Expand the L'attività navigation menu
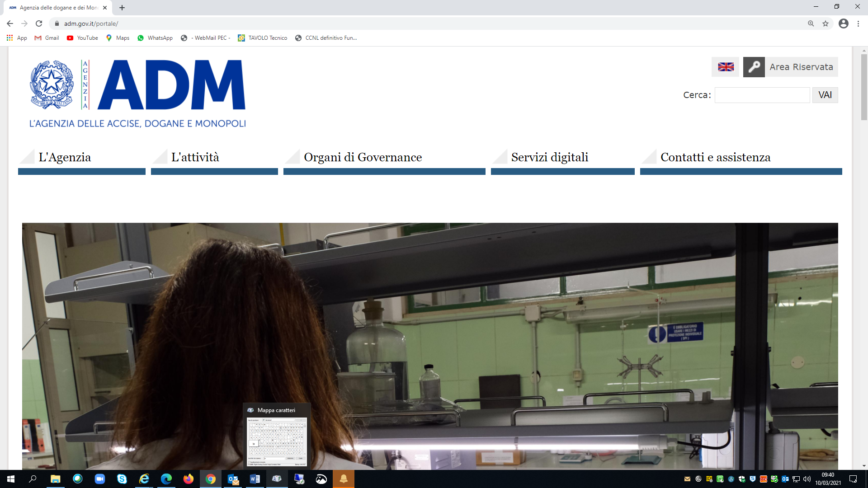 (x=195, y=157)
